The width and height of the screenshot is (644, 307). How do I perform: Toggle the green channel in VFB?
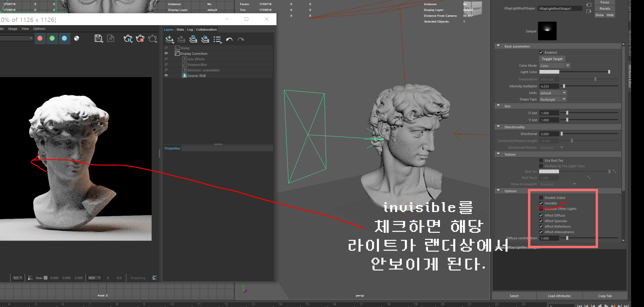[52, 38]
